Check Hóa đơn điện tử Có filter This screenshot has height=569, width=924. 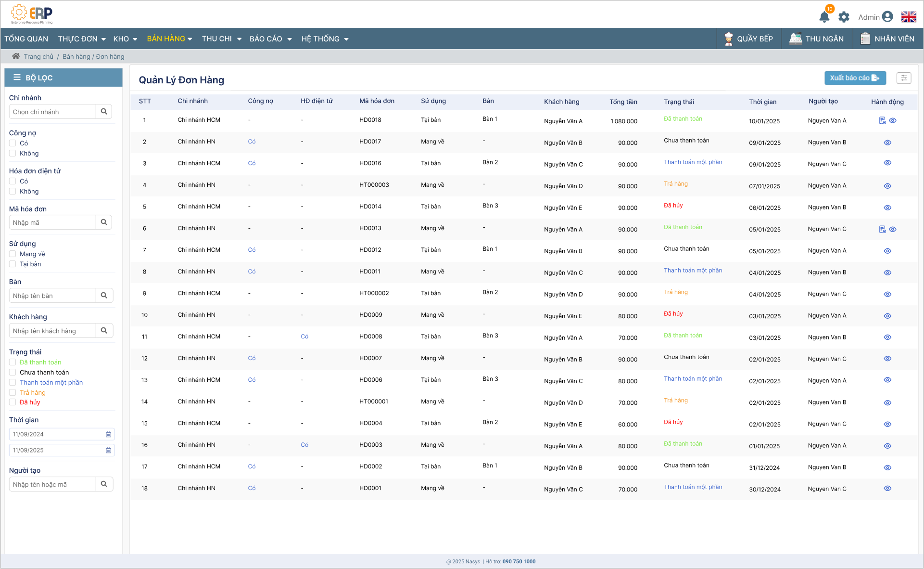13,181
